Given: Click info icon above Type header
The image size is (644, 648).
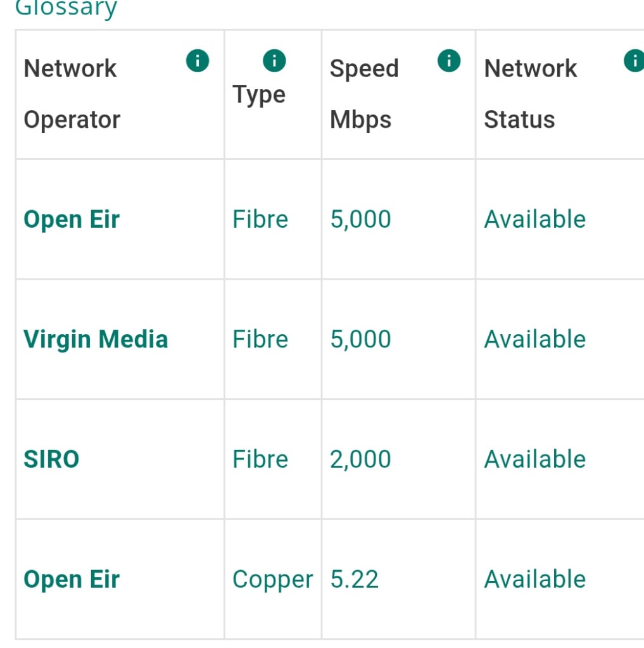Looking at the screenshot, I should pos(274,61).
